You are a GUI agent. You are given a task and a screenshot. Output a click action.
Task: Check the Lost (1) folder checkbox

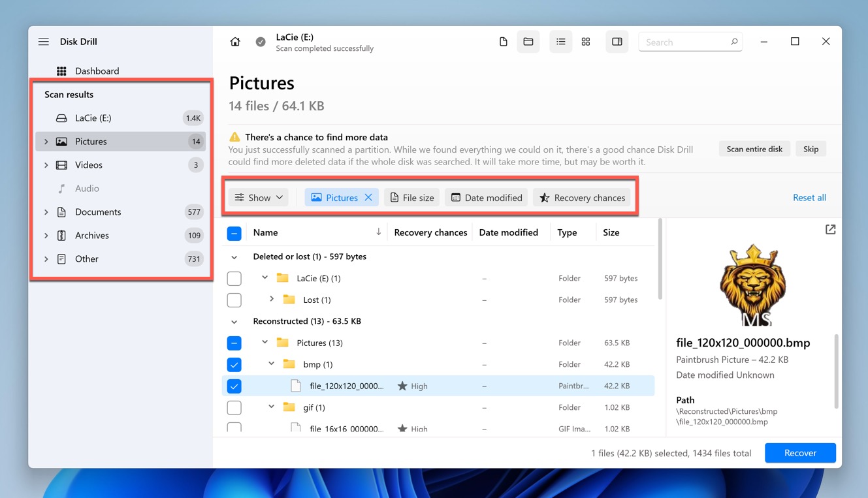(x=234, y=300)
